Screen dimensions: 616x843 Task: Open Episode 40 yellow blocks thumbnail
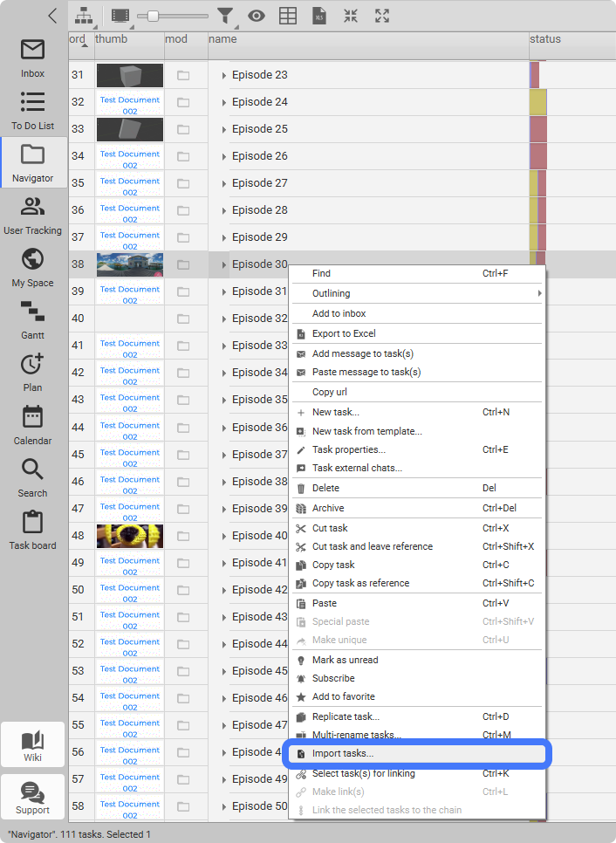pos(129,536)
